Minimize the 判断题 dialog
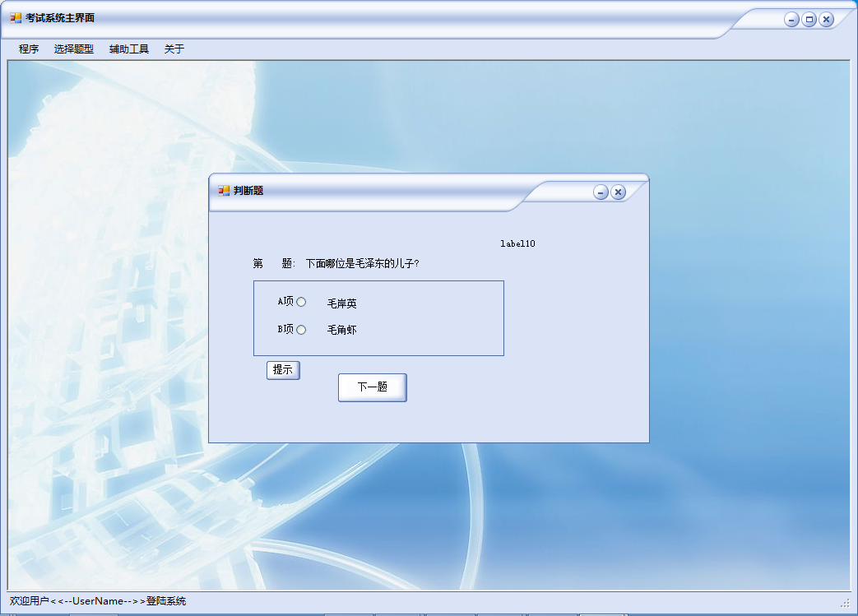The height and width of the screenshot is (616, 858). [x=601, y=192]
